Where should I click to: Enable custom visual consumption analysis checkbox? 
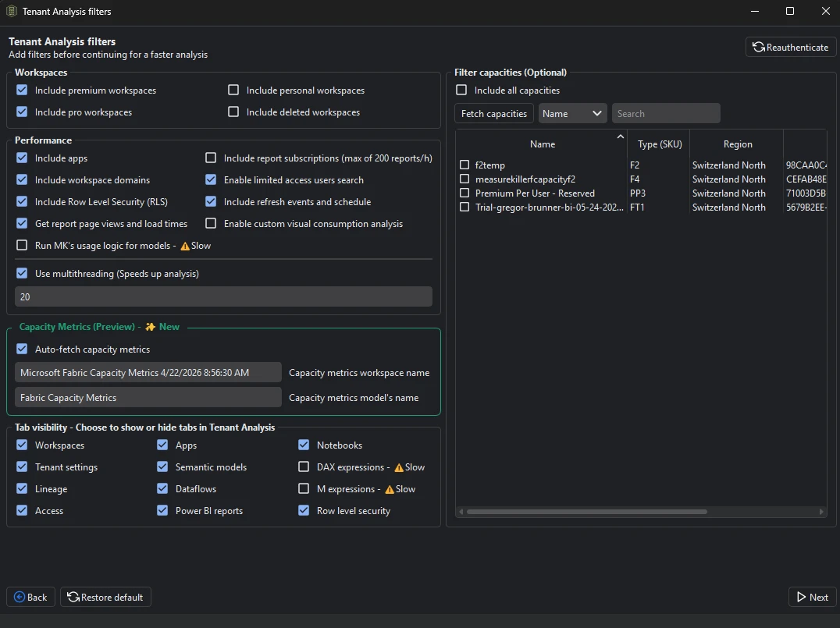point(211,223)
